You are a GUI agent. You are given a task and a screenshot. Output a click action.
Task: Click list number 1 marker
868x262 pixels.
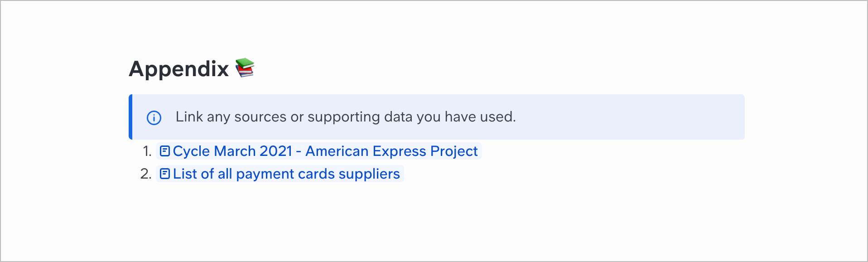click(147, 151)
